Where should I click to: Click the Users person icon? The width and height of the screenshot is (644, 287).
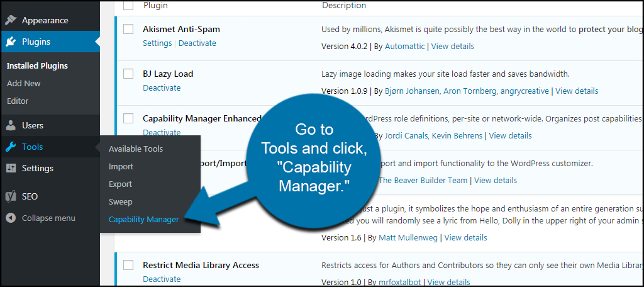click(x=11, y=125)
